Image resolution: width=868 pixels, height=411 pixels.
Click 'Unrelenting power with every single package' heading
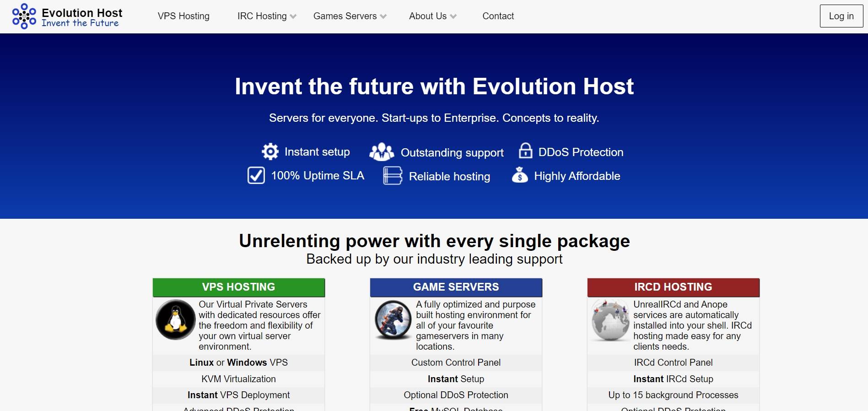[434, 241]
